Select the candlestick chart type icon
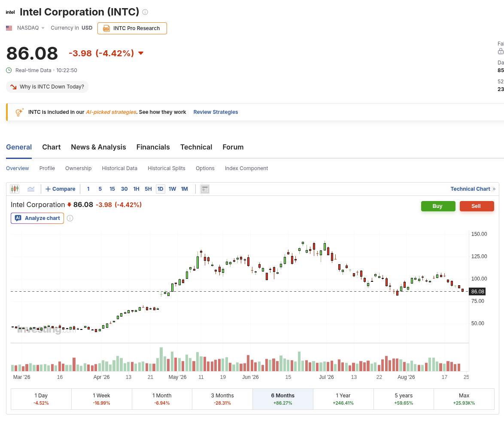The width and height of the screenshot is (504, 421). [x=15, y=189]
